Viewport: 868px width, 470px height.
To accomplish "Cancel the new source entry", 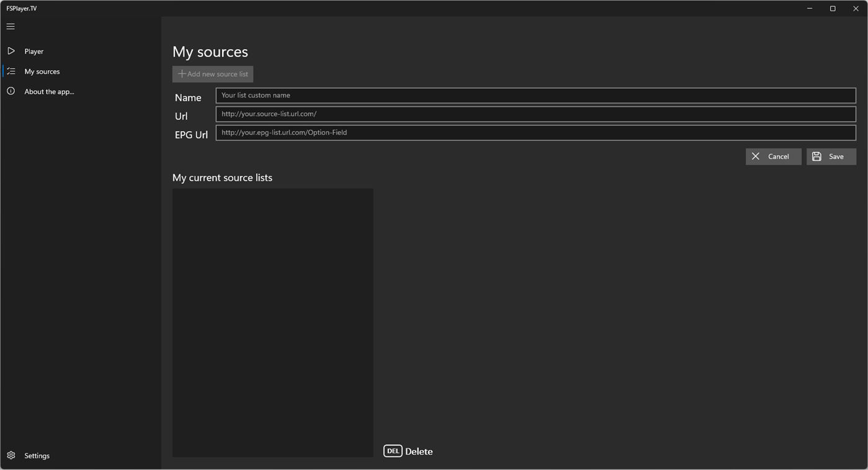I will 773,156.
